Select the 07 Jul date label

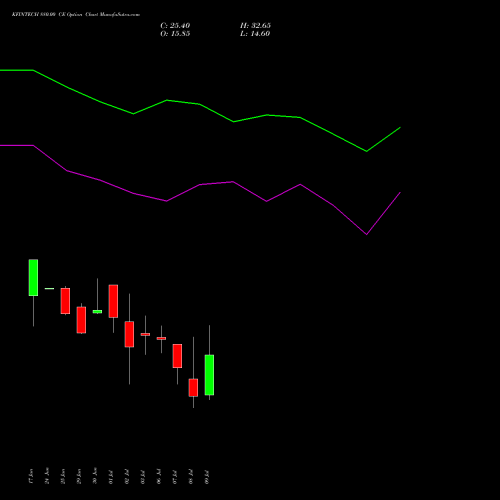pos(175,477)
